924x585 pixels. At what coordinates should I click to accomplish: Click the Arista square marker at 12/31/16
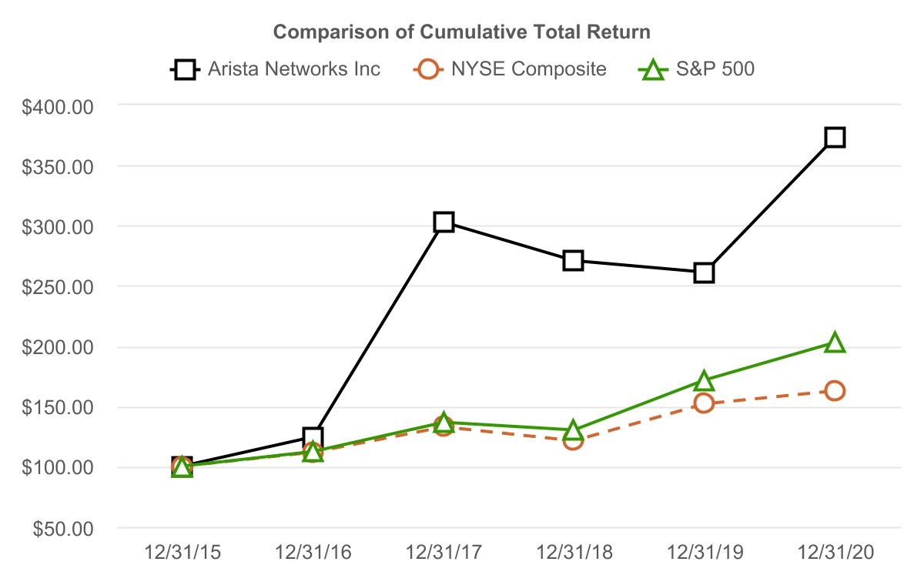point(313,437)
